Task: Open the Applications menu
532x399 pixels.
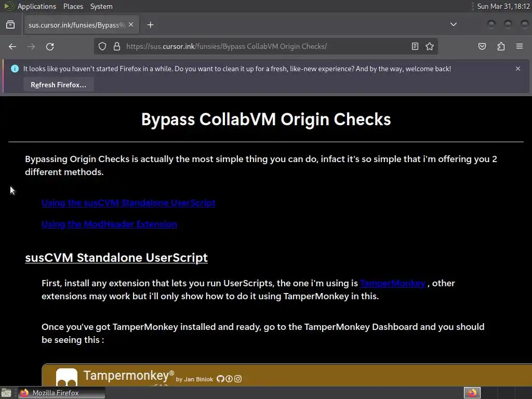Action: pyautogui.click(x=37, y=6)
